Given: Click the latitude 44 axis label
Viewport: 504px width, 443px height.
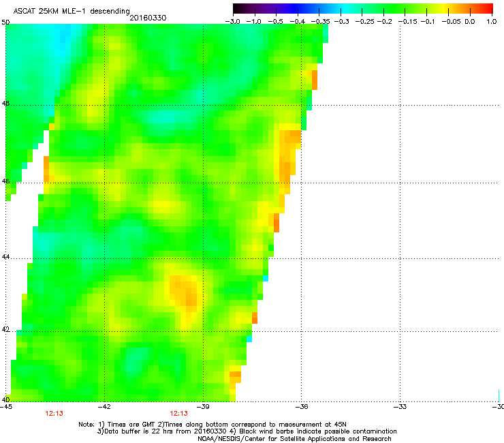Looking at the screenshot, I should click(5, 257).
